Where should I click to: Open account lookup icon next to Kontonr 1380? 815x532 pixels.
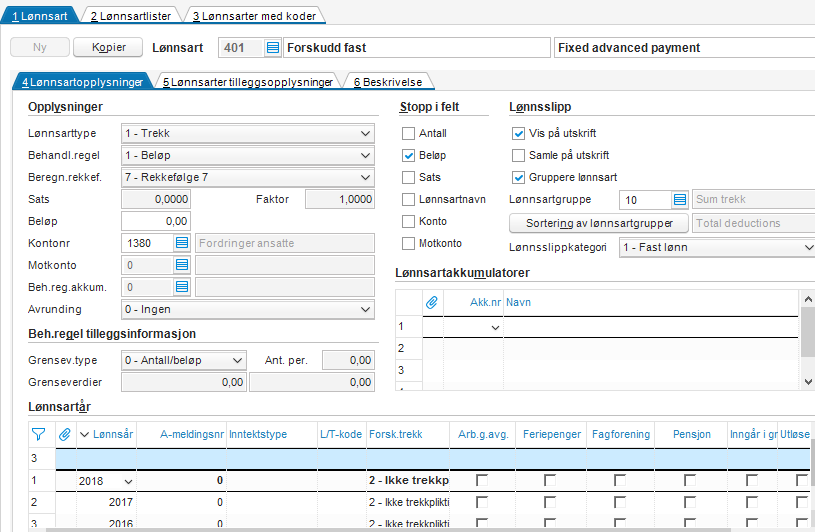[x=181, y=243]
